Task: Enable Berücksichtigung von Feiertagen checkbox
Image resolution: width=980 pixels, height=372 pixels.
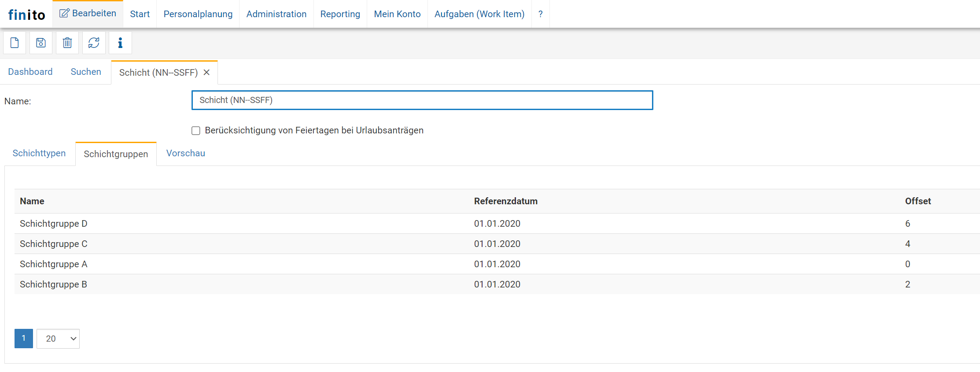Action: 196,131
